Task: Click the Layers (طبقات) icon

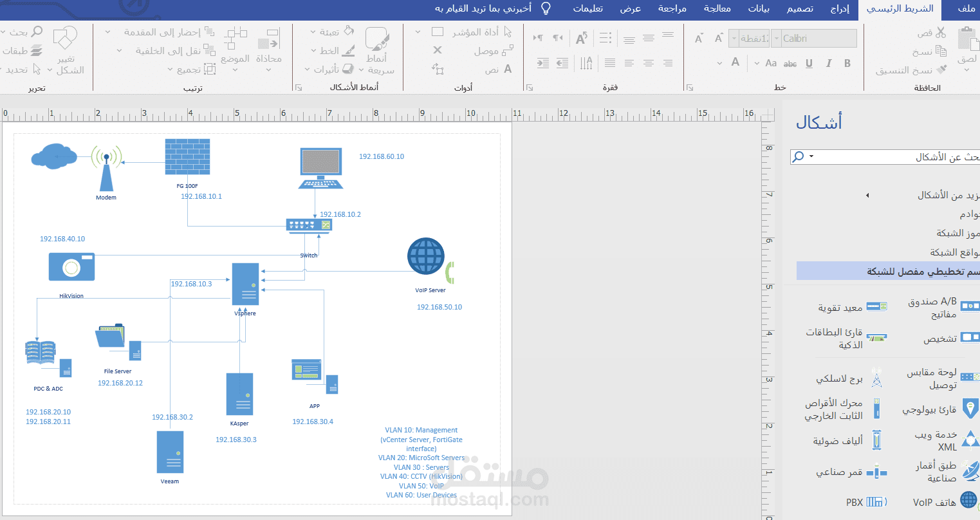Action: 37,51
